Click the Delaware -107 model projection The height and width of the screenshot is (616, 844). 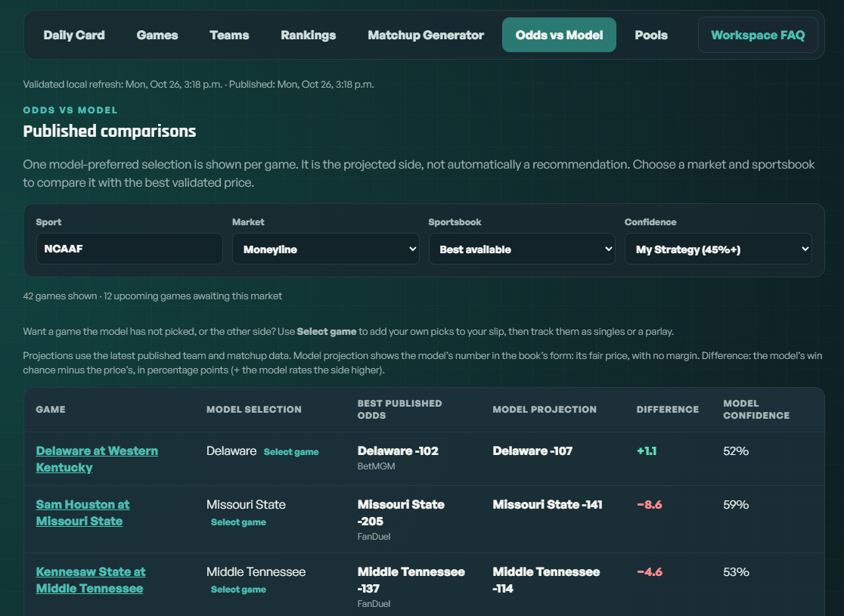coord(532,450)
